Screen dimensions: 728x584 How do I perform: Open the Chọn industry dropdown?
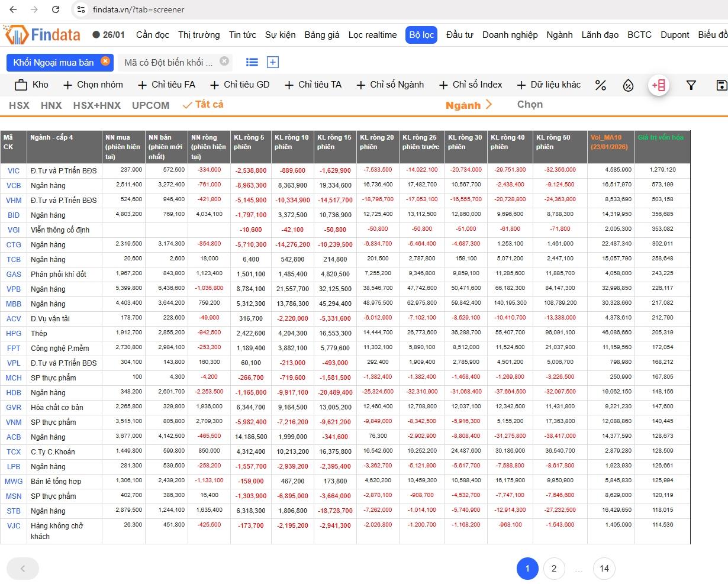pos(530,104)
